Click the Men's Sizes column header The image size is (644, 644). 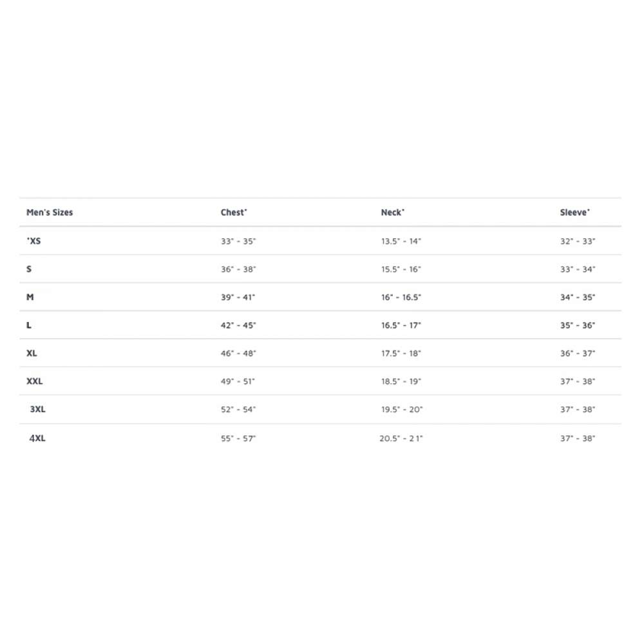(x=50, y=213)
